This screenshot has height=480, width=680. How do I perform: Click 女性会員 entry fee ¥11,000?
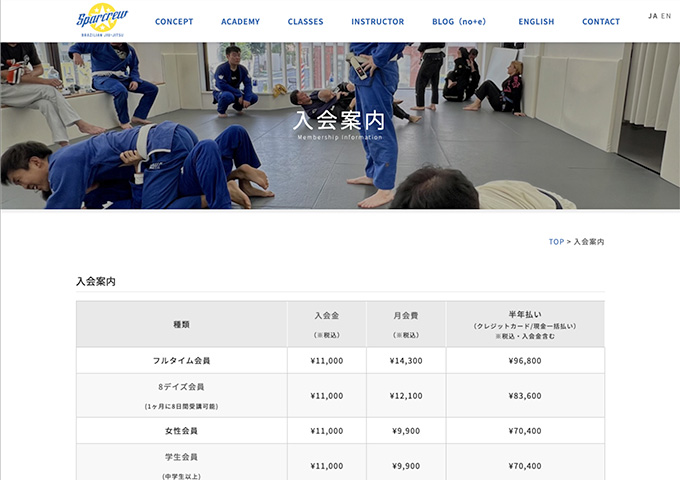coord(327,431)
